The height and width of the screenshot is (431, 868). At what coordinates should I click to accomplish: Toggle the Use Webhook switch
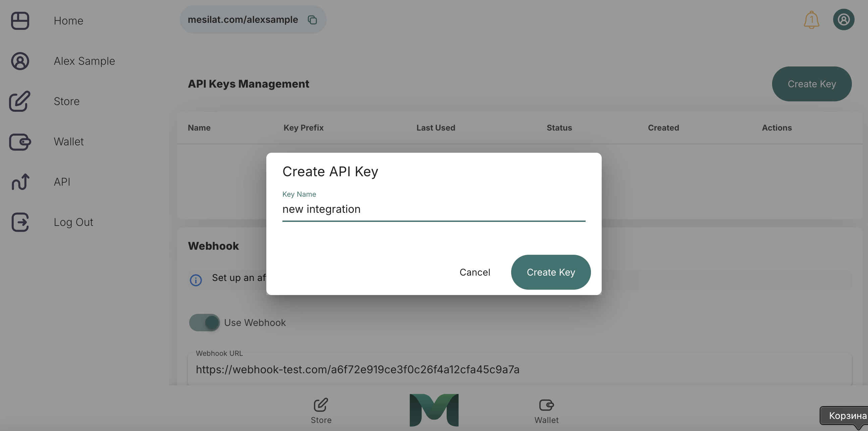[x=205, y=322]
